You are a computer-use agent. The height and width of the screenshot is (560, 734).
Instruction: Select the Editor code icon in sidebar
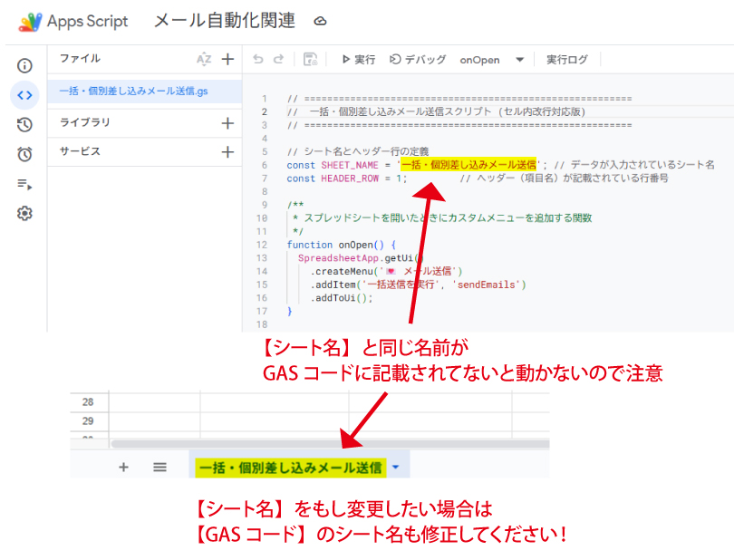(24, 94)
